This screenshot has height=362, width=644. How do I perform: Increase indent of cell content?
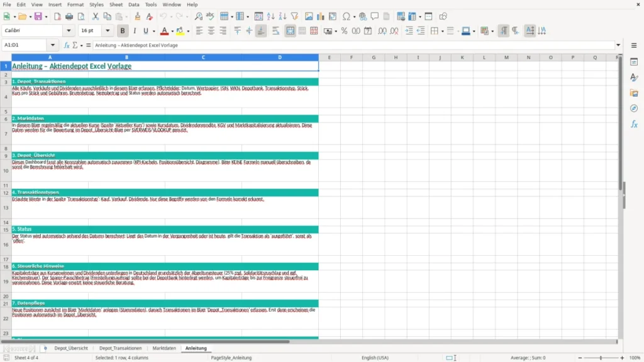click(409, 31)
